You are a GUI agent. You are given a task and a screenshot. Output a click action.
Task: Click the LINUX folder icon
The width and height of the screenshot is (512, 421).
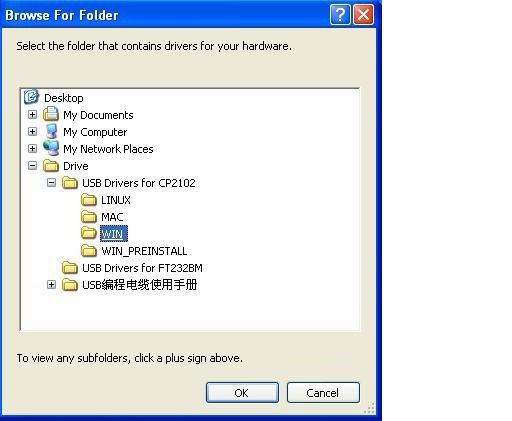pos(89,200)
